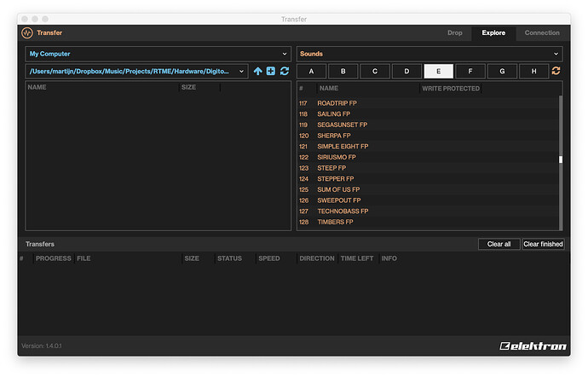Image resolution: width=588 pixels, height=377 pixels.
Task: Select sound bank A
Action: tap(311, 71)
